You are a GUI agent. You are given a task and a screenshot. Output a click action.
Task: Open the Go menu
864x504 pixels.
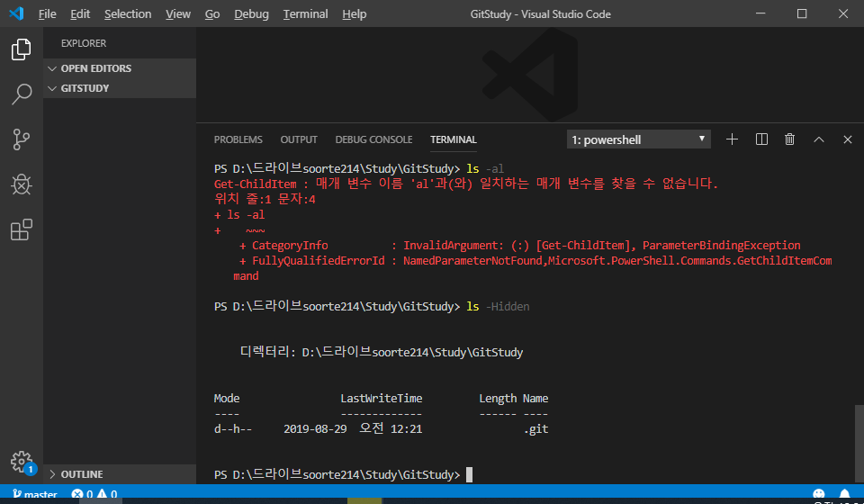(212, 13)
